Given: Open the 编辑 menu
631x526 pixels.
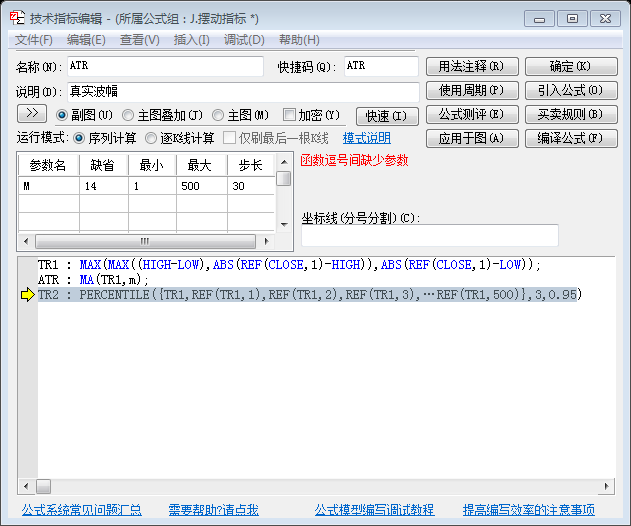Looking at the screenshot, I should 86,40.
